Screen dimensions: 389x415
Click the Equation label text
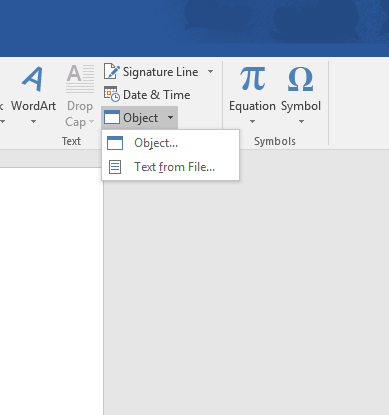pyautogui.click(x=252, y=106)
